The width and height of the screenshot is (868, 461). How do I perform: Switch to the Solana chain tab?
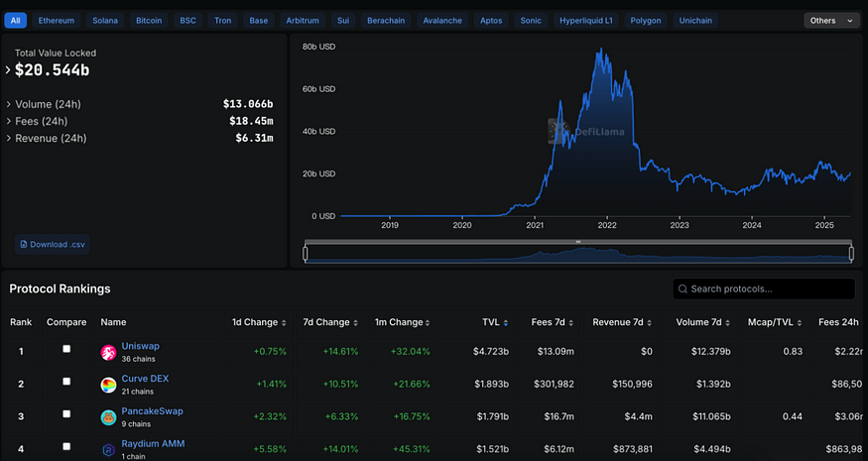click(x=105, y=20)
